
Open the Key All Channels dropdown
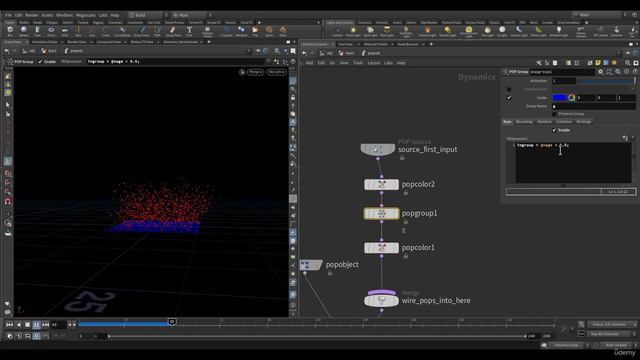pyautogui.click(x=612, y=334)
